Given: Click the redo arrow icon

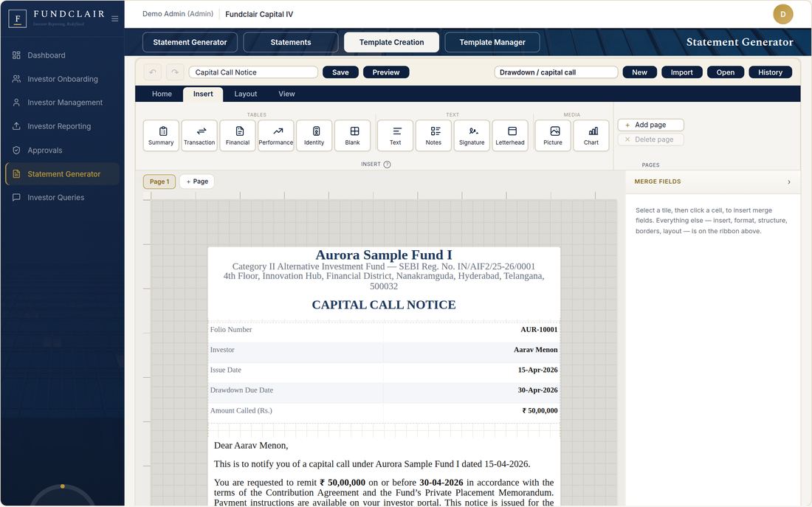Looking at the screenshot, I should point(175,72).
